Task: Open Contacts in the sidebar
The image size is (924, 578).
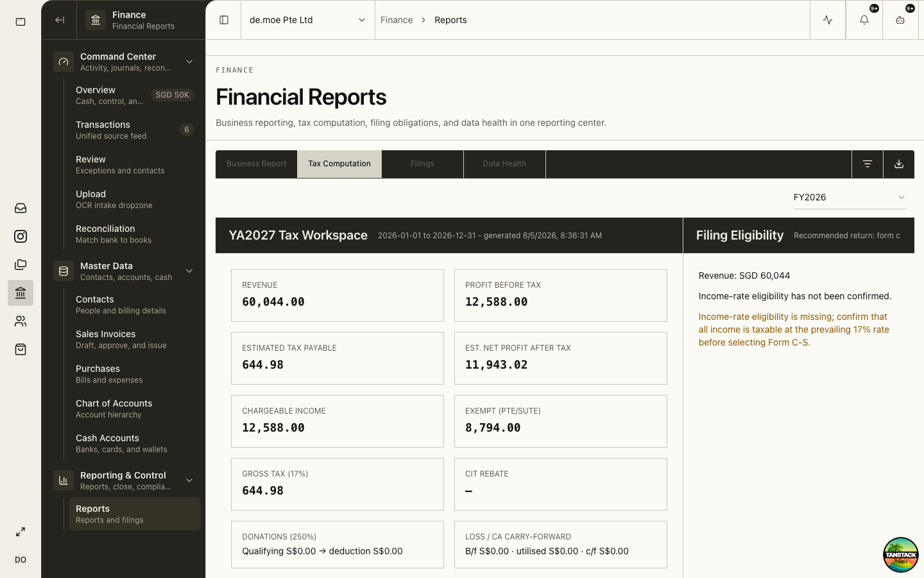Action: [x=135, y=304]
